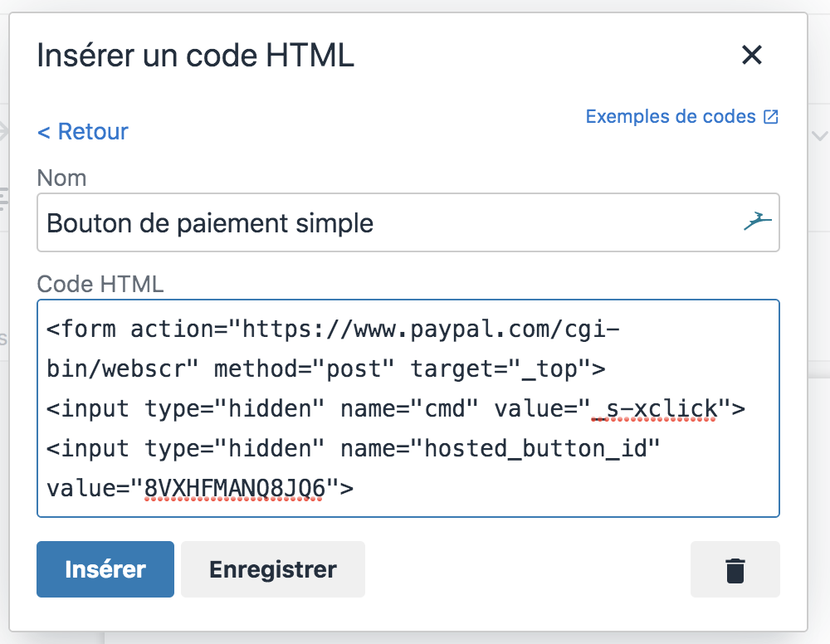The width and height of the screenshot is (830, 644).
Task: Open the Exemples de codes link
Action: click(670, 116)
